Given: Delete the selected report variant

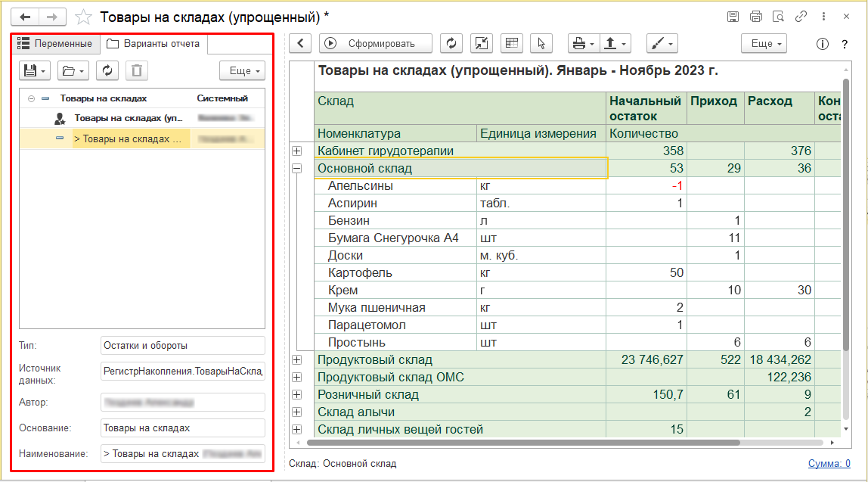Looking at the screenshot, I should click(137, 70).
